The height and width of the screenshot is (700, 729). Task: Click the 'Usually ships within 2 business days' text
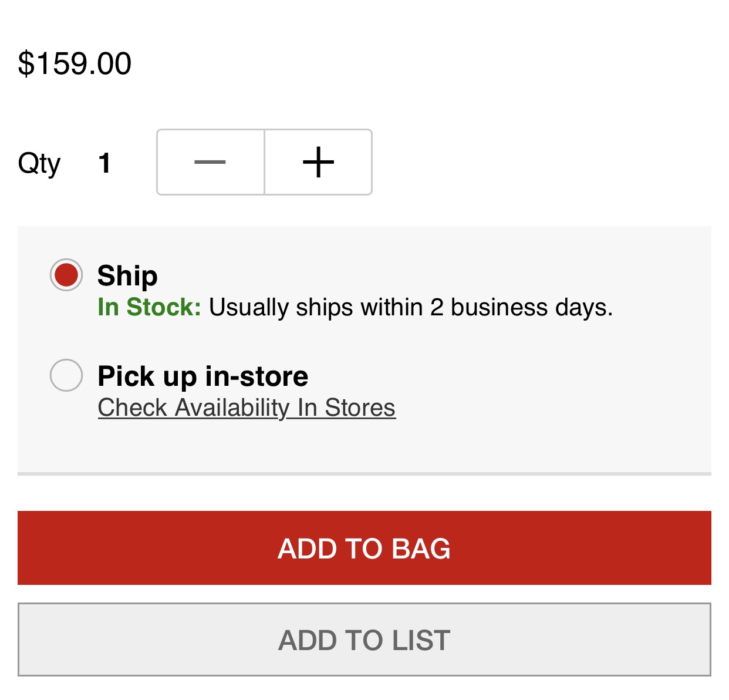410,307
